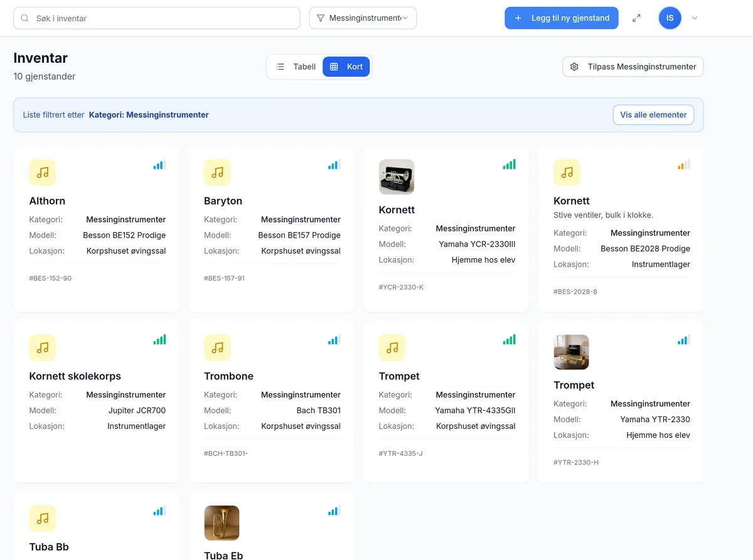753x560 pixels.
Task: Click the Legg til ny gjenstand button
Action: pos(562,18)
